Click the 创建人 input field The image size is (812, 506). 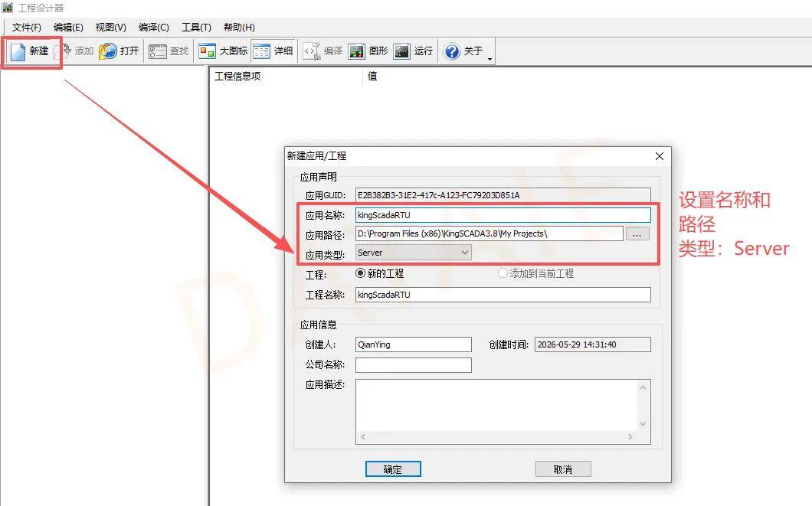coord(413,344)
